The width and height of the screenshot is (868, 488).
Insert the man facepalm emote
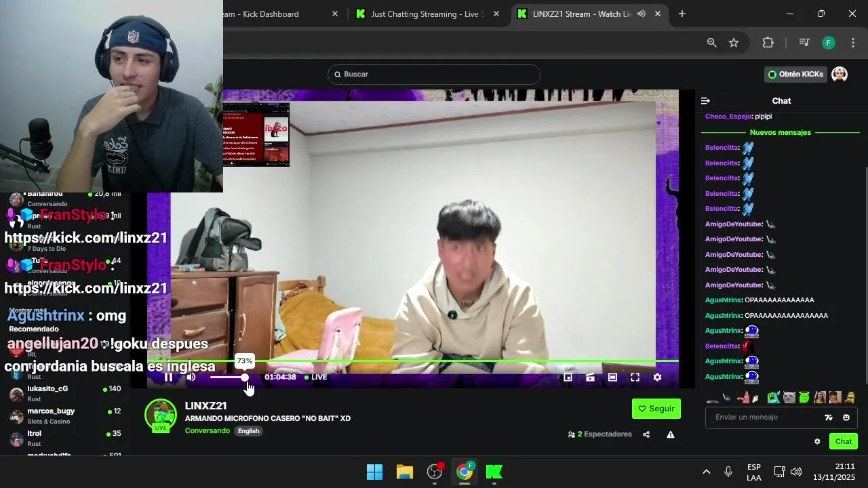[835, 397]
